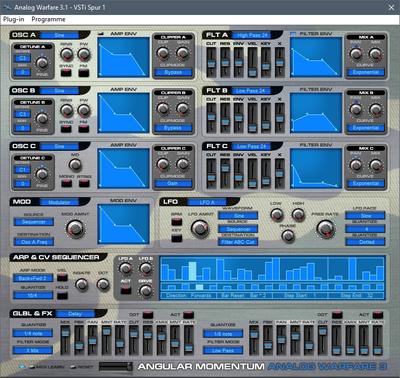Image resolution: width=400 pixels, height=378 pixels.
Task: Toggle sequencer Hold button
Action: 62,295
